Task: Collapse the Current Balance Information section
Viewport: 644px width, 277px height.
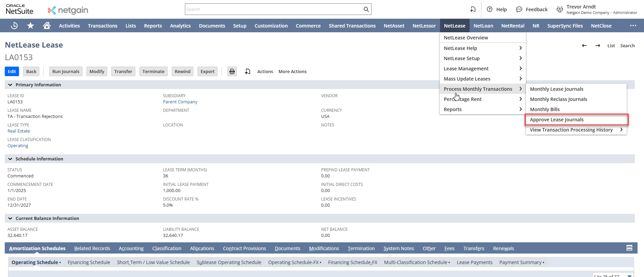Action: point(10,218)
